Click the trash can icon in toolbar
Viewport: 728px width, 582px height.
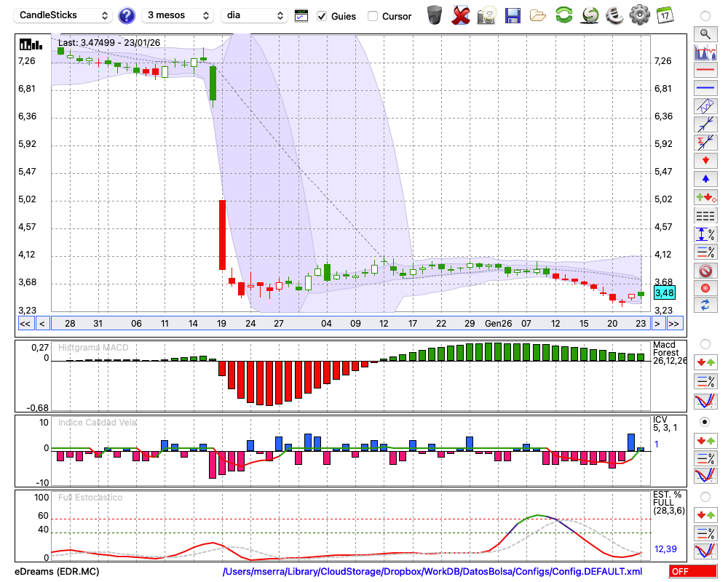tap(434, 15)
